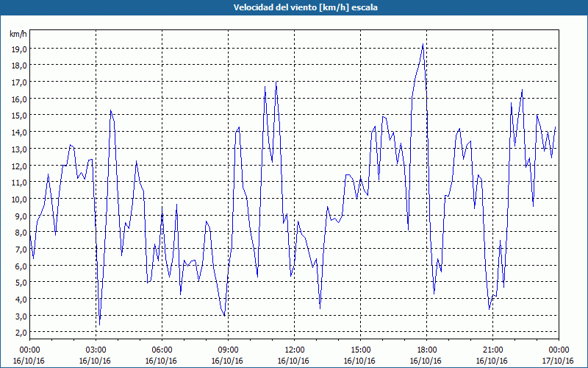588x368 pixels.
Task: Click the 13,0 y-axis value
Action: pos(20,149)
